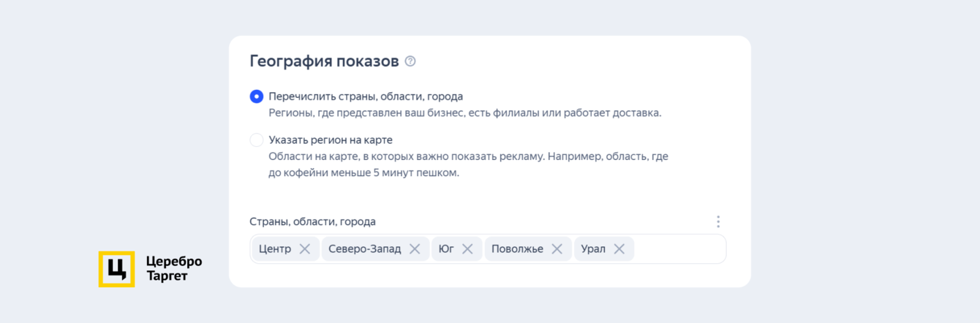This screenshot has height=323, width=980.
Task: Click the Центр chip label
Action: tap(275, 249)
